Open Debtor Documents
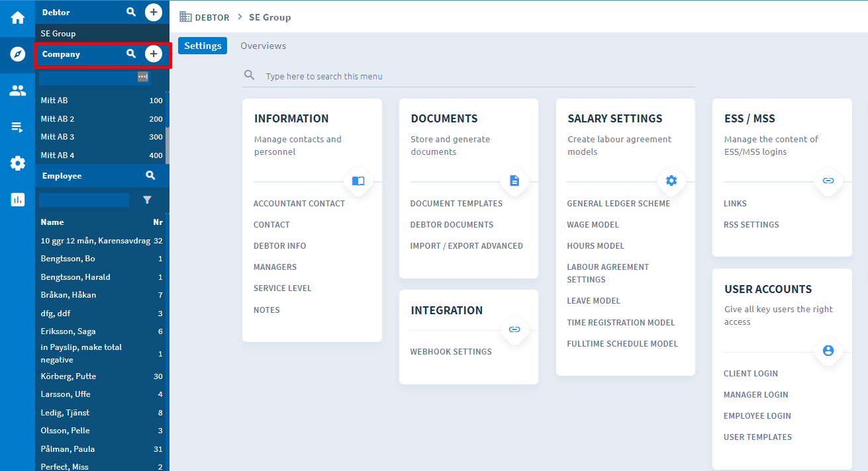 tap(452, 225)
